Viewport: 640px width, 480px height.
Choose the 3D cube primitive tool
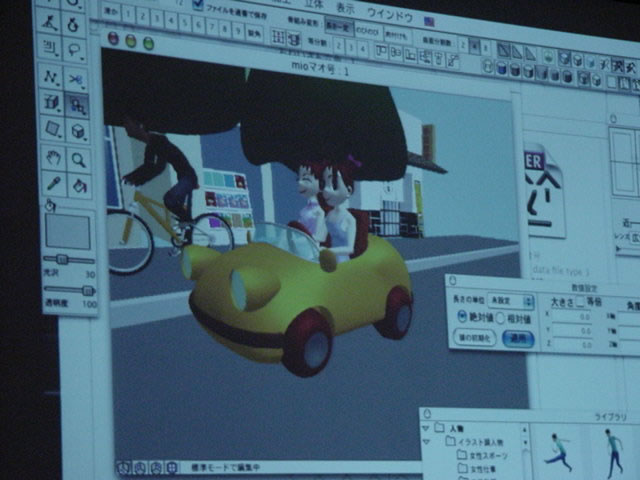[79, 131]
